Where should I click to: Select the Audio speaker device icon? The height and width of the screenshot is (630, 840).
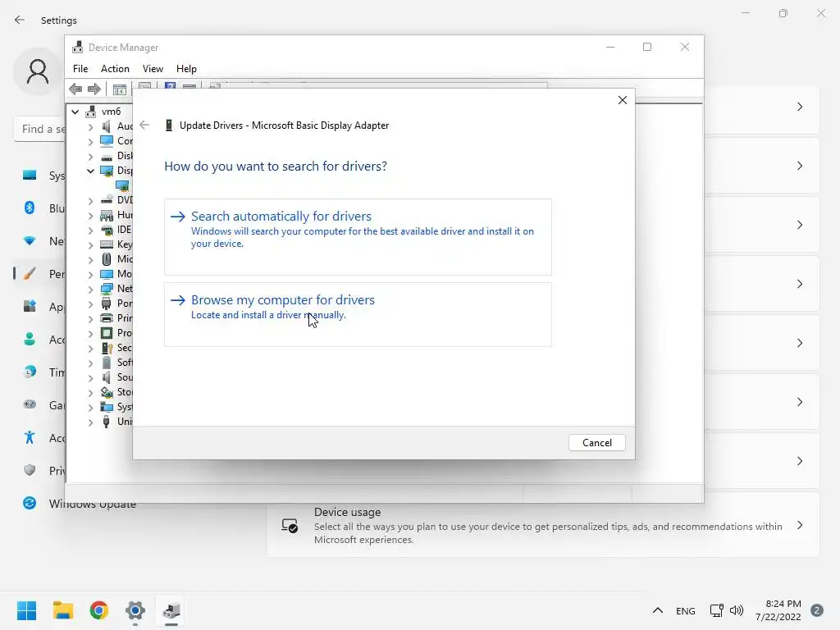(x=107, y=126)
